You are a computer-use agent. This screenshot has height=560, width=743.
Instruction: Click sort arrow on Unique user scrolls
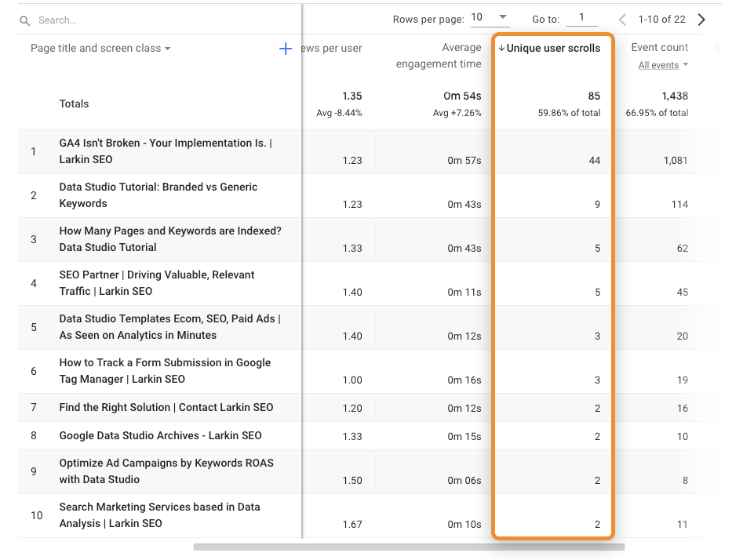(x=501, y=49)
